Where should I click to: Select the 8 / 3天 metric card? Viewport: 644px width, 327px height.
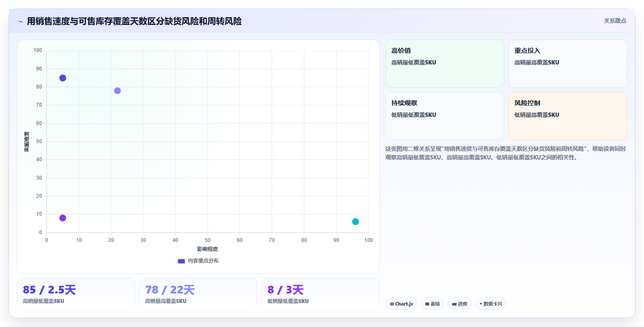(x=320, y=294)
